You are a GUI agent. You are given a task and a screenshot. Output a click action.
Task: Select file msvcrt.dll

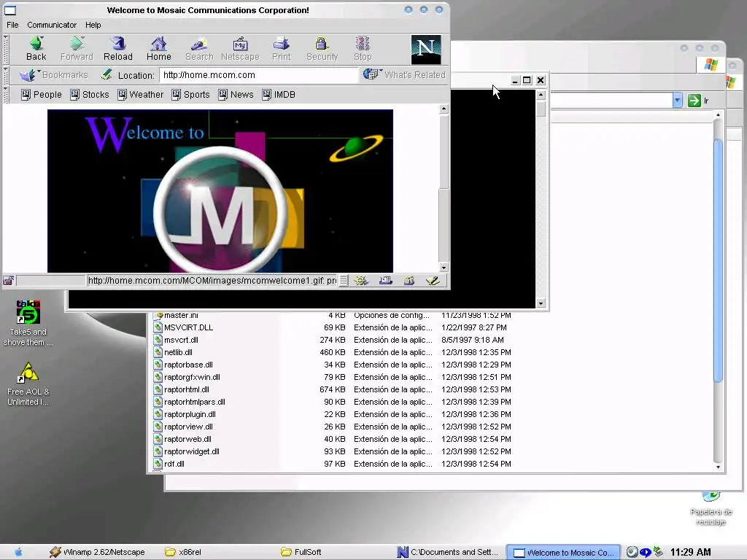[181, 340]
